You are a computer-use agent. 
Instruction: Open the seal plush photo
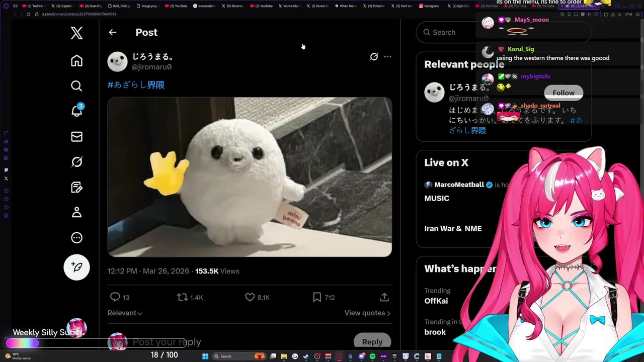coord(250,177)
